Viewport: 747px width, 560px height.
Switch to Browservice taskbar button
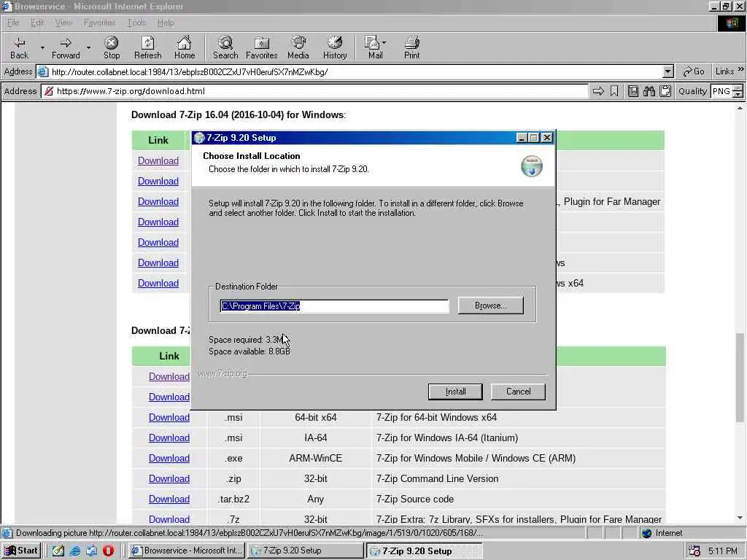[x=187, y=551]
